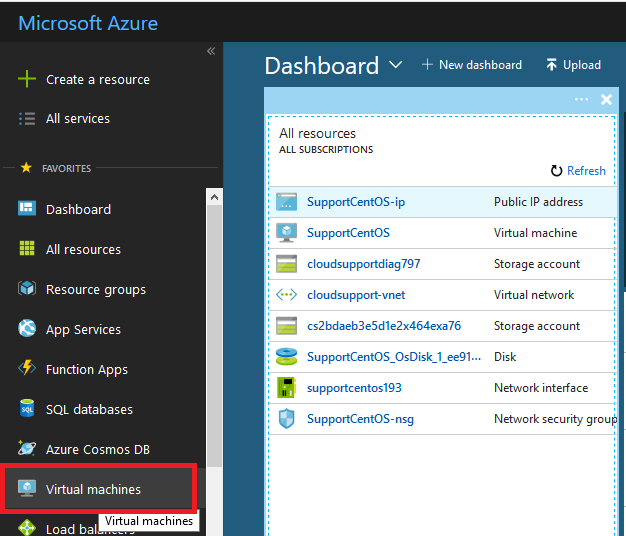
Task: Open cloudsupportdiag797 storage account link
Action: point(363,264)
